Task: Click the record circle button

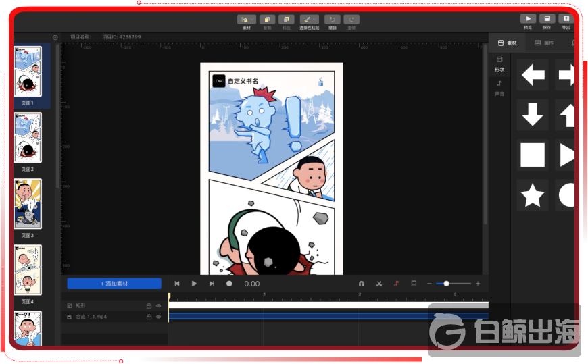Action: pyautogui.click(x=229, y=284)
